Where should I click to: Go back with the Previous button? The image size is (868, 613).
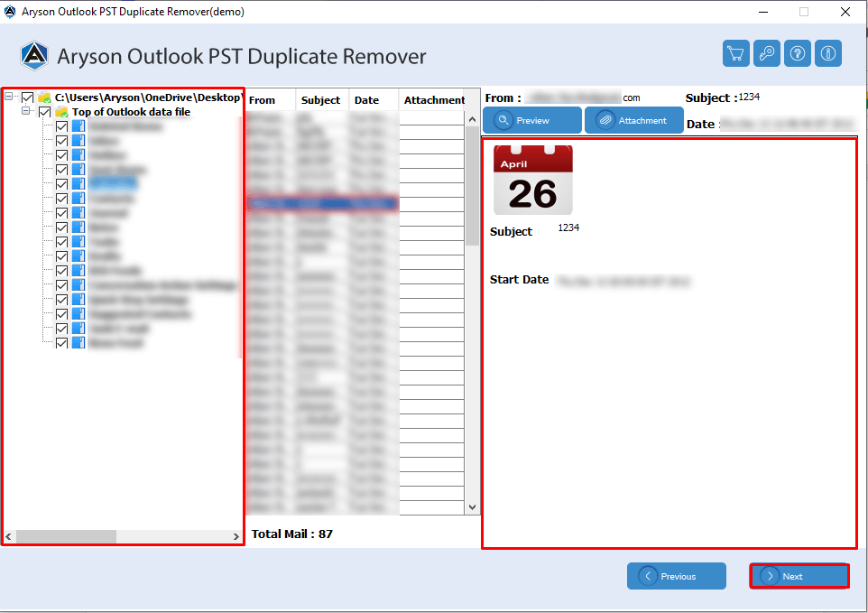(677, 576)
